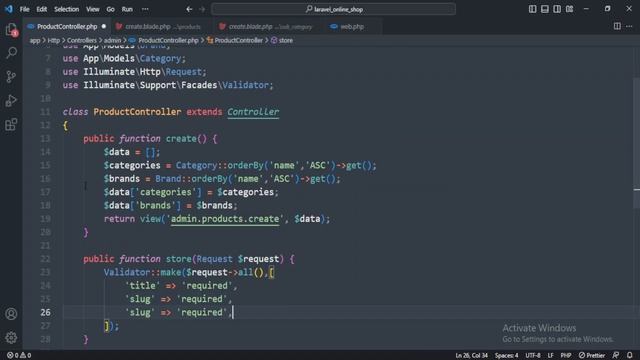Image resolution: width=640 pixels, height=360 pixels.
Task: Select the app breadcrumb segment
Action: pos(35,40)
